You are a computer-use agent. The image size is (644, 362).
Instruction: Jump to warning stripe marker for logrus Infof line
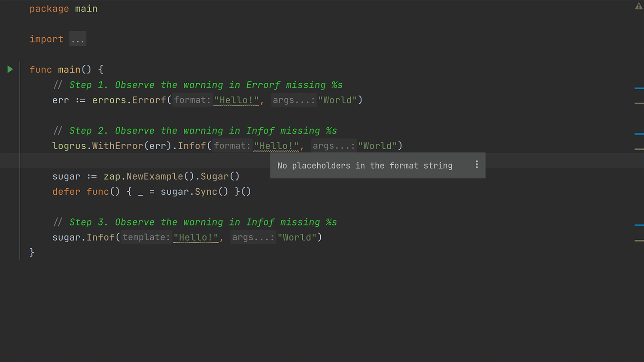coord(639,149)
